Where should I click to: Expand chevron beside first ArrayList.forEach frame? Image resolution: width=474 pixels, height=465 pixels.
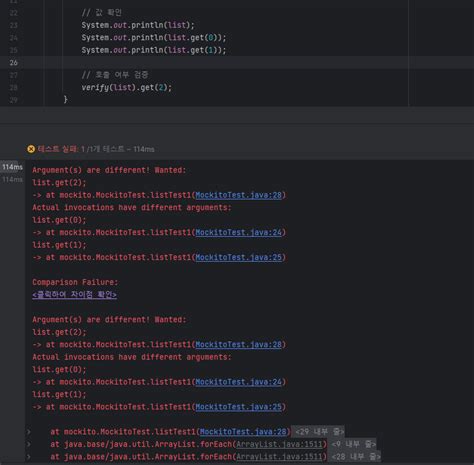[x=29, y=444]
